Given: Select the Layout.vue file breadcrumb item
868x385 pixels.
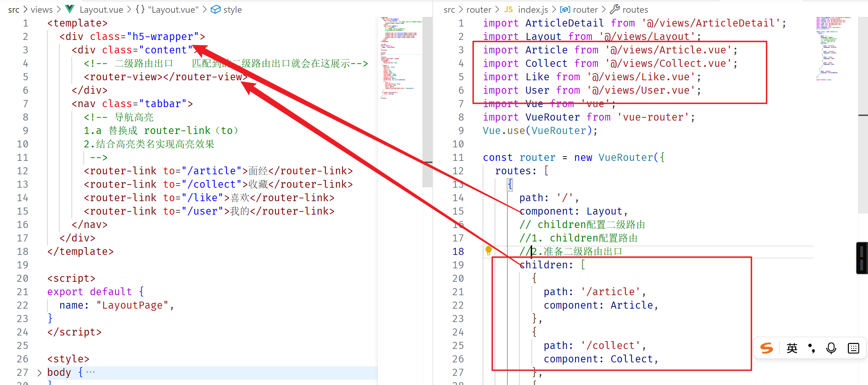Looking at the screenshot, I should pyautogui.click(x=101, y=10).
